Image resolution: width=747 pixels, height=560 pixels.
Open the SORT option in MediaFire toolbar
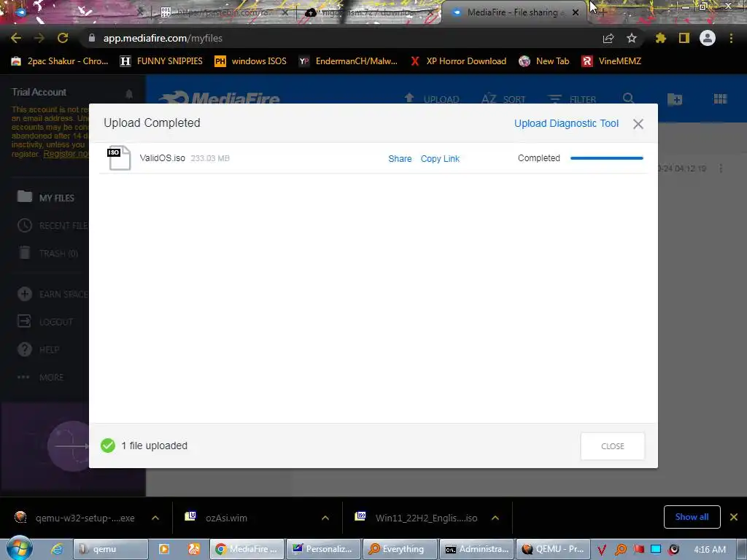(503, 99)
